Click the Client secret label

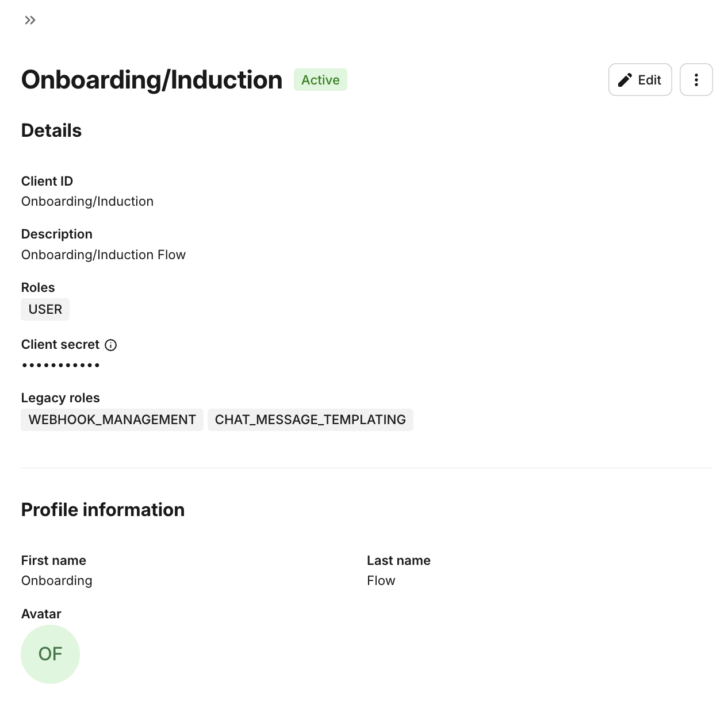(60, 345)
